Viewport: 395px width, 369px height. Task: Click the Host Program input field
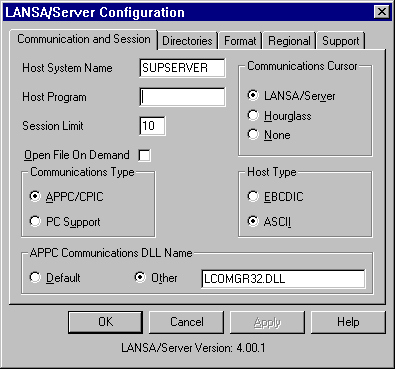(182, 97)
